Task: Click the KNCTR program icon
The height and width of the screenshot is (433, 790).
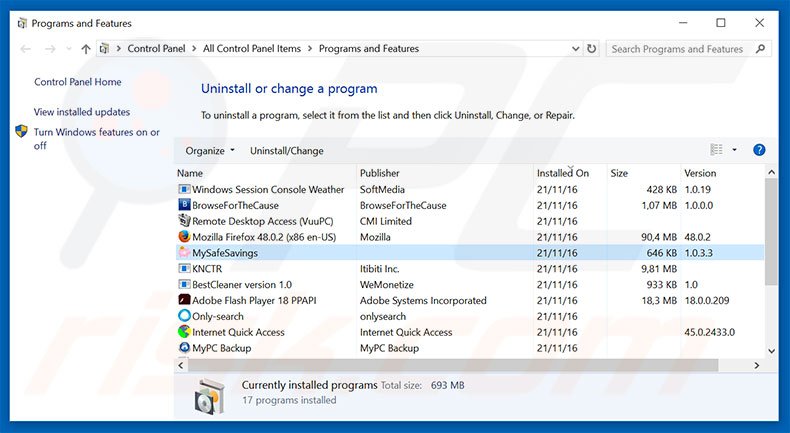Action: pyautogui.click(x=184, y=269)
